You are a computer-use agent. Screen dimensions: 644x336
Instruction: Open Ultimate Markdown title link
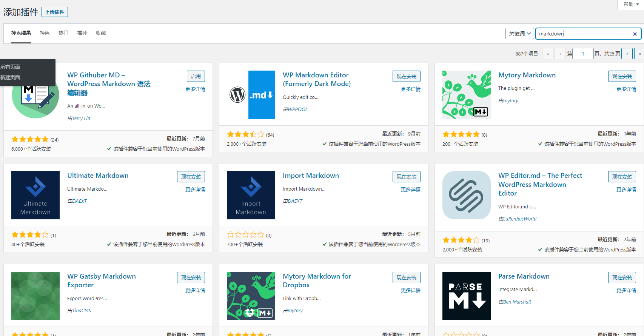(98, 176)
